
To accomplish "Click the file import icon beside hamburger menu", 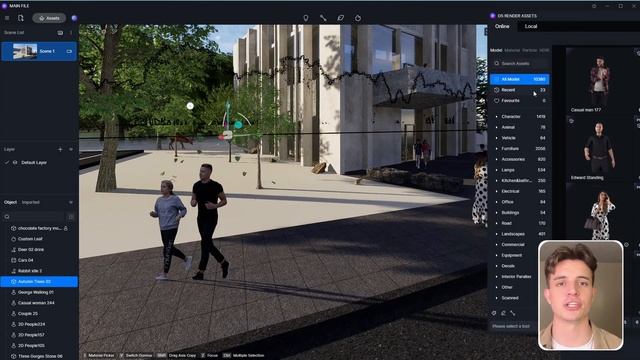I will click(x=21, y=18).
